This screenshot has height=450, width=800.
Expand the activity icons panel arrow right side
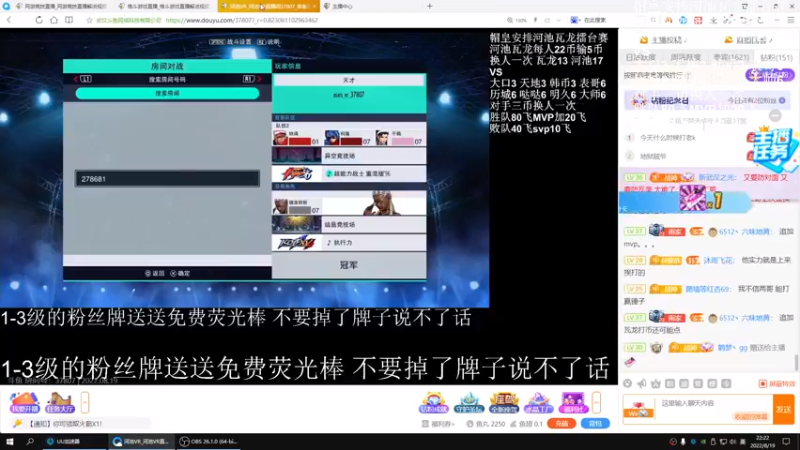596,403
